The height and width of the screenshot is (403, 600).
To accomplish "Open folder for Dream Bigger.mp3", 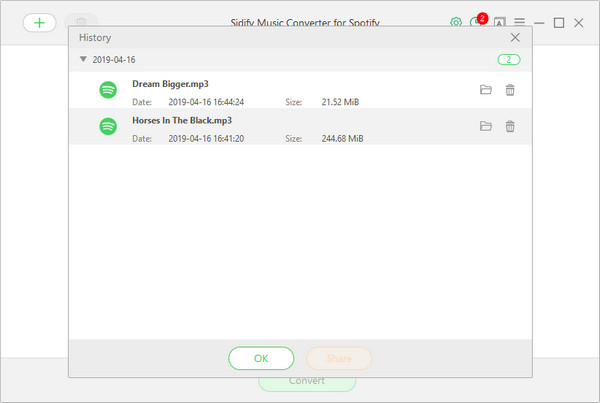I will coord(486,90).
